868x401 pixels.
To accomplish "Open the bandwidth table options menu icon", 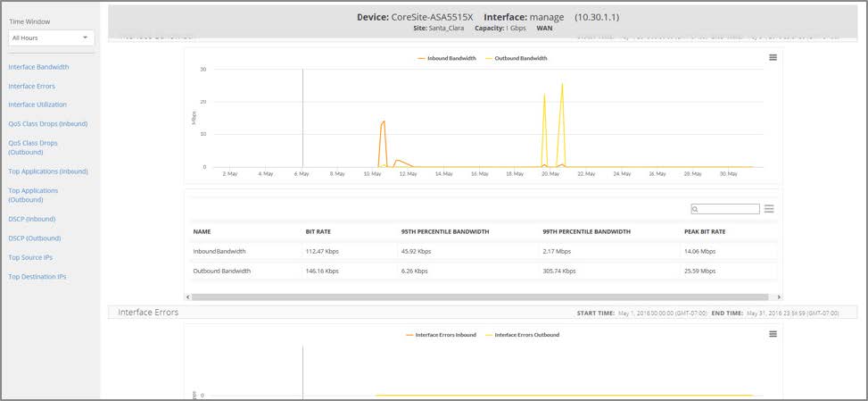I will click(769, 209).
